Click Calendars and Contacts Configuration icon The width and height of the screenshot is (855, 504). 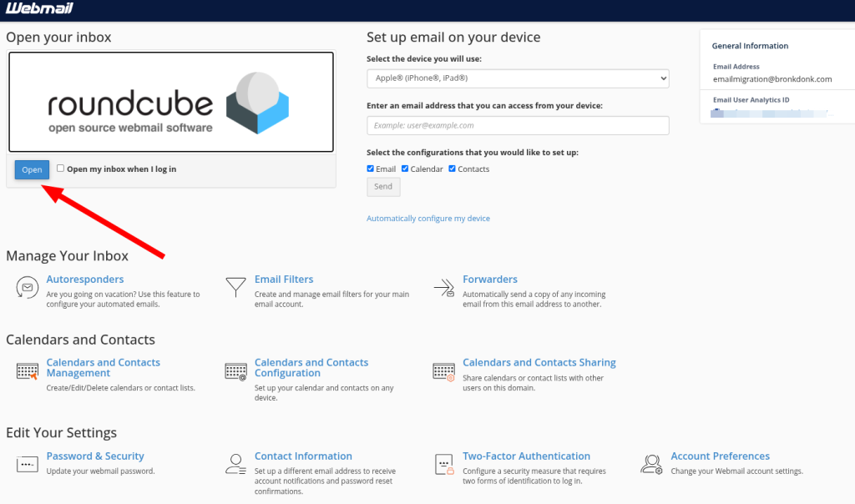tap(235, 371)
